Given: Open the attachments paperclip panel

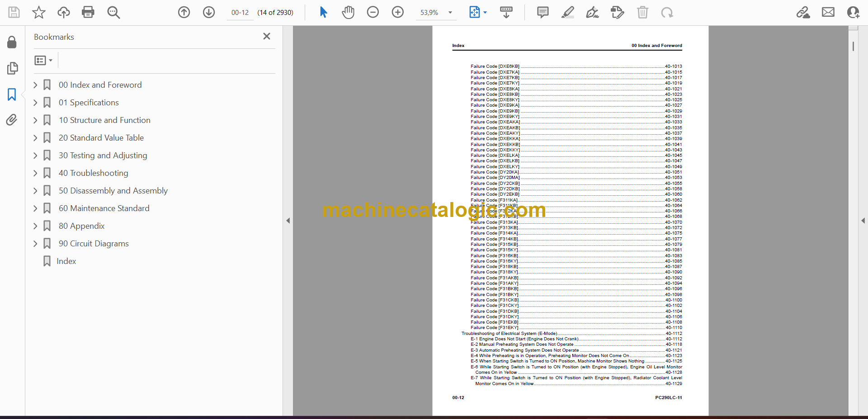Looking at the screenshot, I should 12,120.
